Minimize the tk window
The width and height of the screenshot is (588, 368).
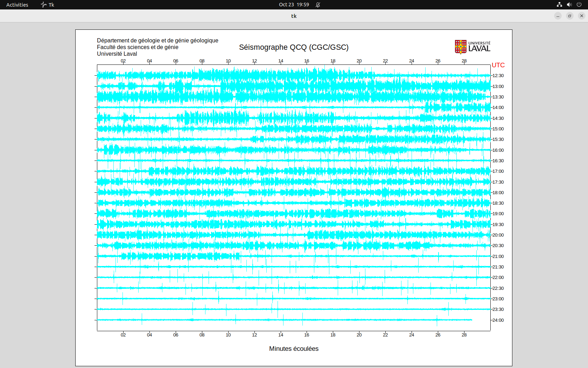tap(558, 16)
